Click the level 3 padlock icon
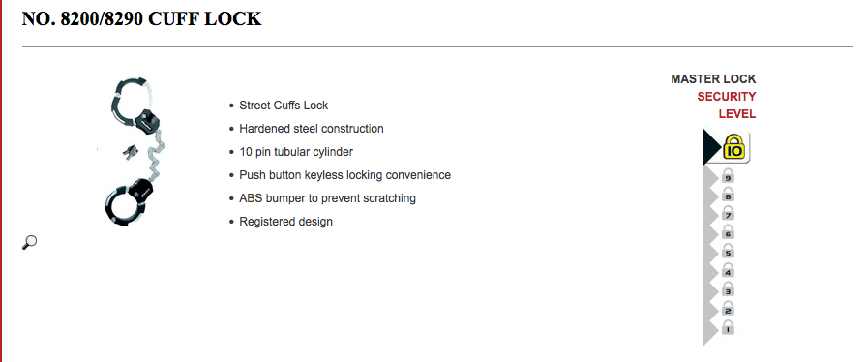 coord(728,289)
